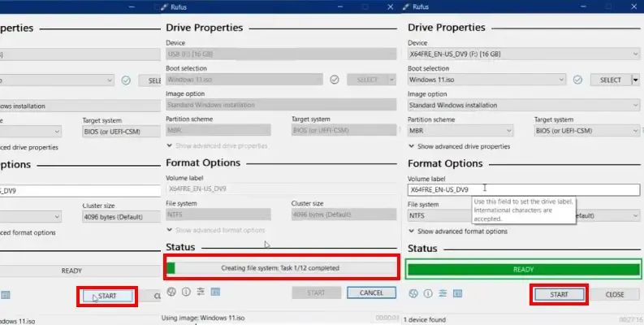Open settings sliders icon in middle Rufus window
This screenshot has width=644, height=325.
point(201,292)
